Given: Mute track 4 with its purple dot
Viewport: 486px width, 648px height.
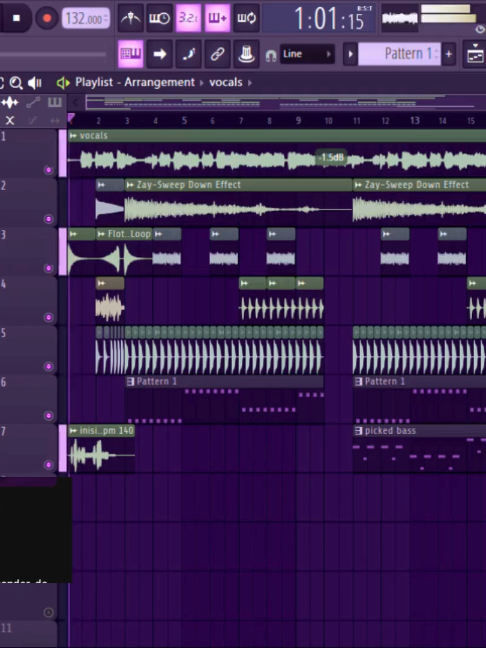Looking at the screenshot, I should (x=48, y=317).
